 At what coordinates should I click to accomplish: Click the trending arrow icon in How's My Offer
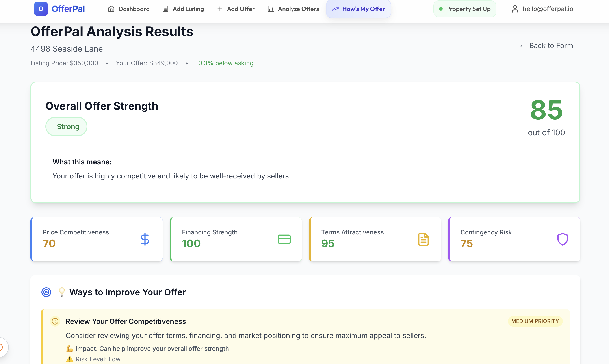335,9
